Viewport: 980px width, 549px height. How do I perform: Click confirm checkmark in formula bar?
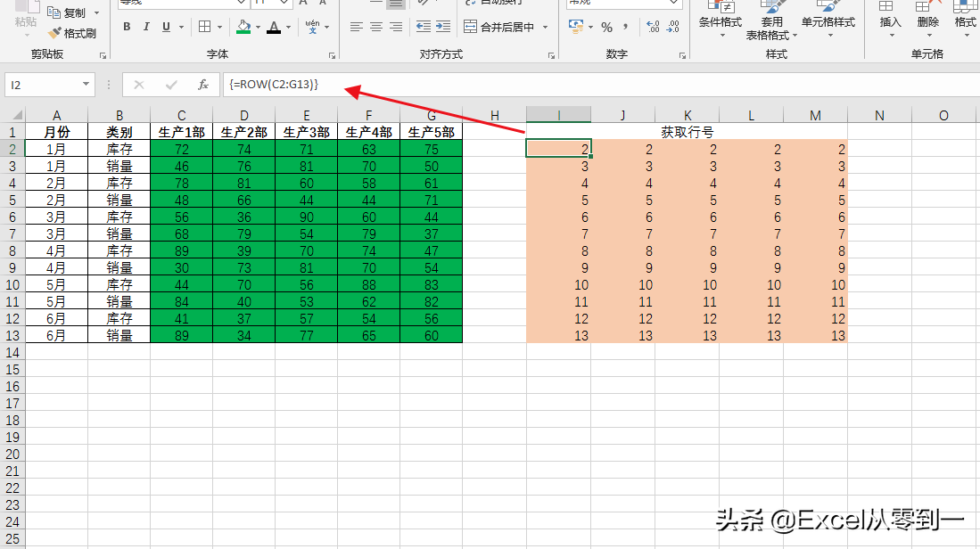(171, 85)
